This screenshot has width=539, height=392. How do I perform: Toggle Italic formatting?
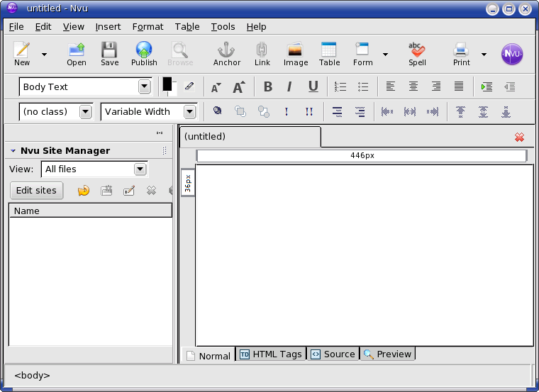click(x=289, y=86)
